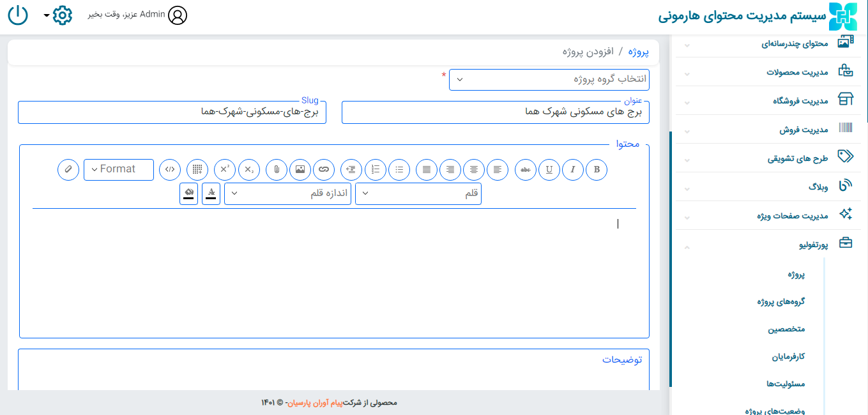Apply strikethrough text formatting
Screen dimensions: 868x415
point(526,169)
